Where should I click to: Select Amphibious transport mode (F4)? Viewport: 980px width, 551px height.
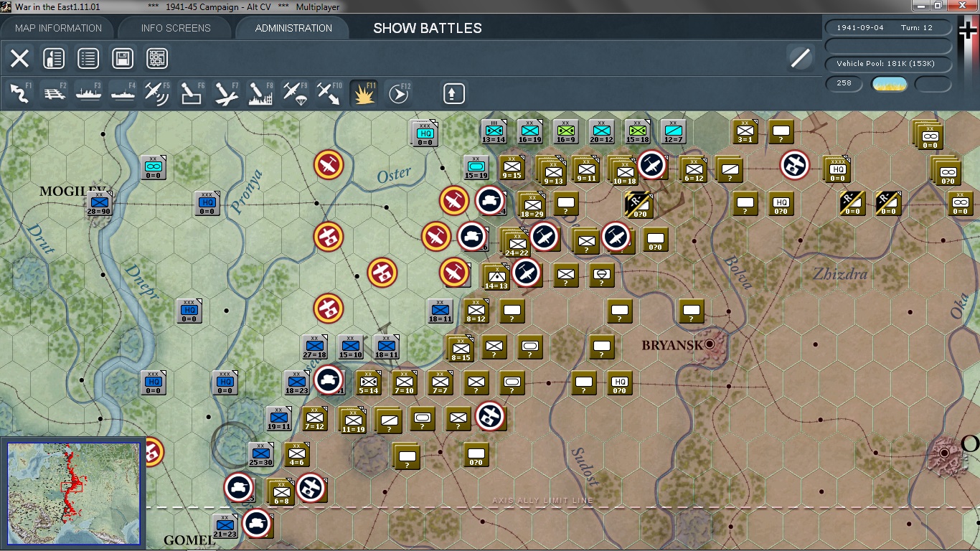[x=123, y=93]
